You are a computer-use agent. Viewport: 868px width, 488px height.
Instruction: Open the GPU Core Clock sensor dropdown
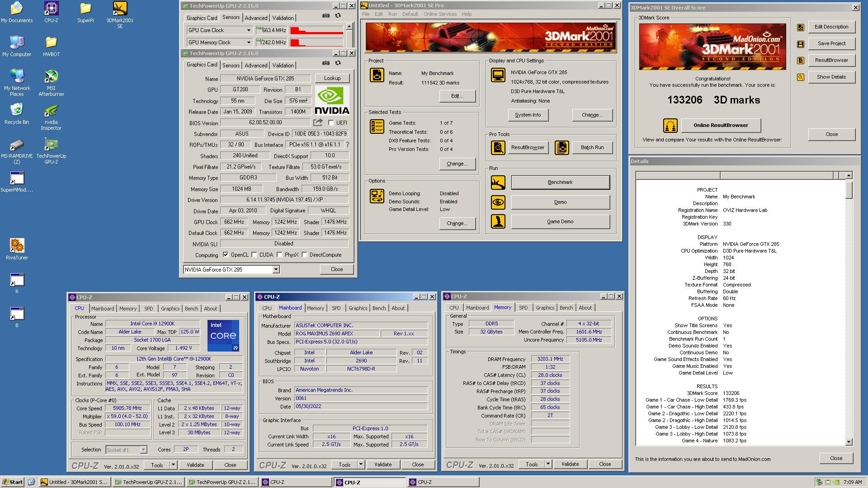pos(249,30)
